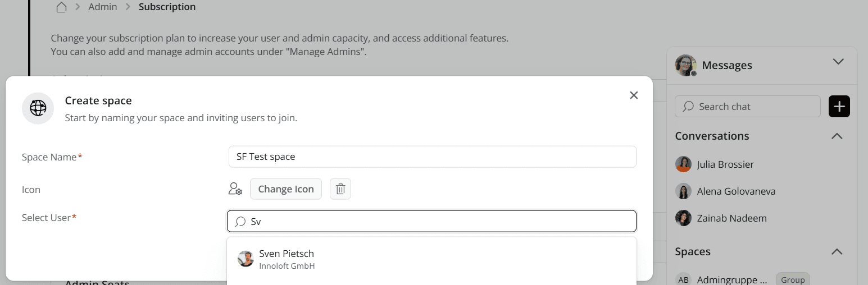Select Sven Pietsch from user suggestions
The width and height of the screenshot is (868, 285).
[x=287, y=259]
